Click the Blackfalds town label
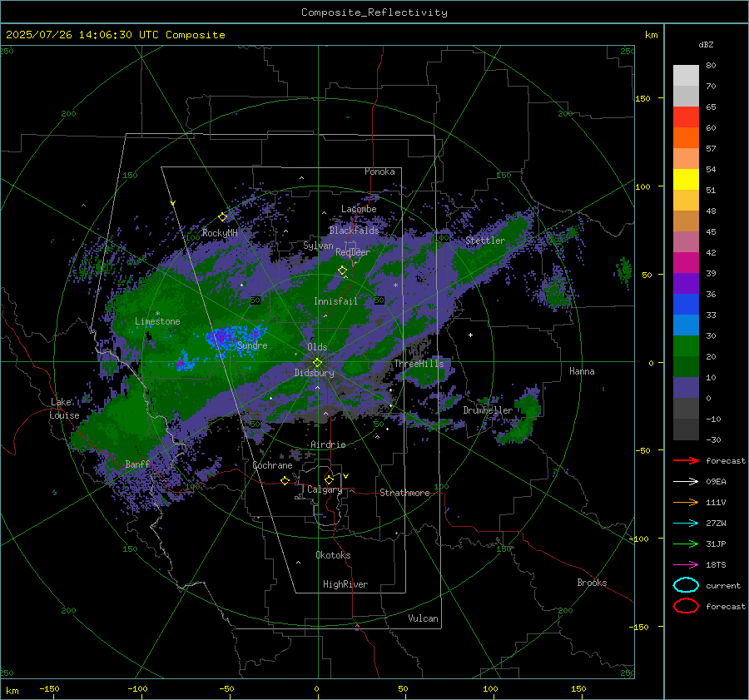 (x=354, y=231)
